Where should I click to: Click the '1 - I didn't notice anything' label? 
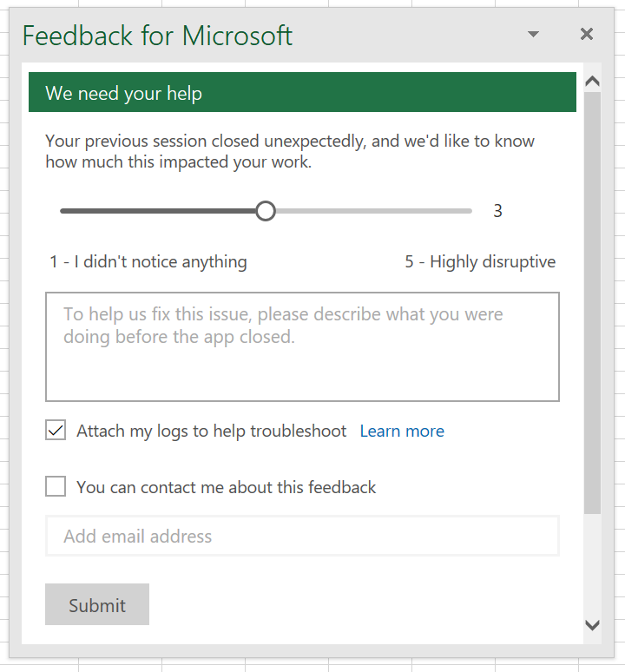pos(148,262)
